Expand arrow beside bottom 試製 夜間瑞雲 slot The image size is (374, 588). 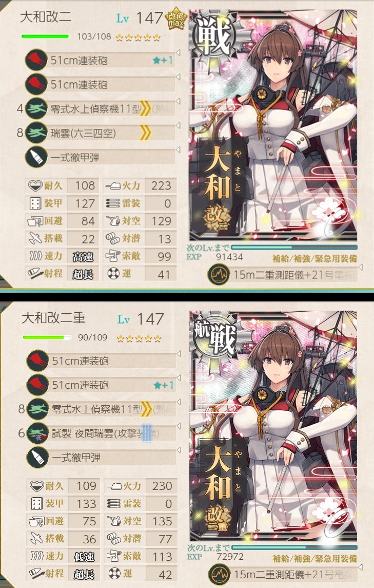[179, 426]
